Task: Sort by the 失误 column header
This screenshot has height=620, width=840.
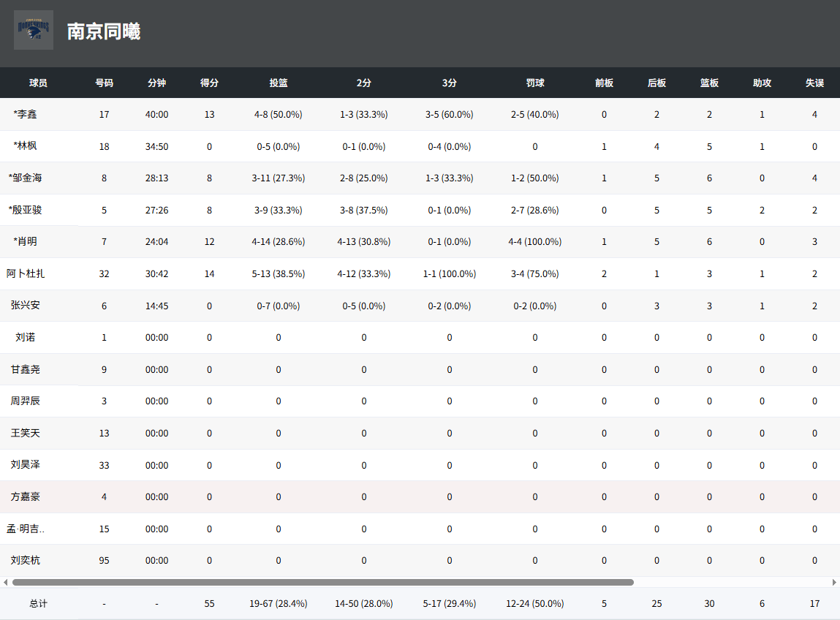Action: tap(814, 83)
